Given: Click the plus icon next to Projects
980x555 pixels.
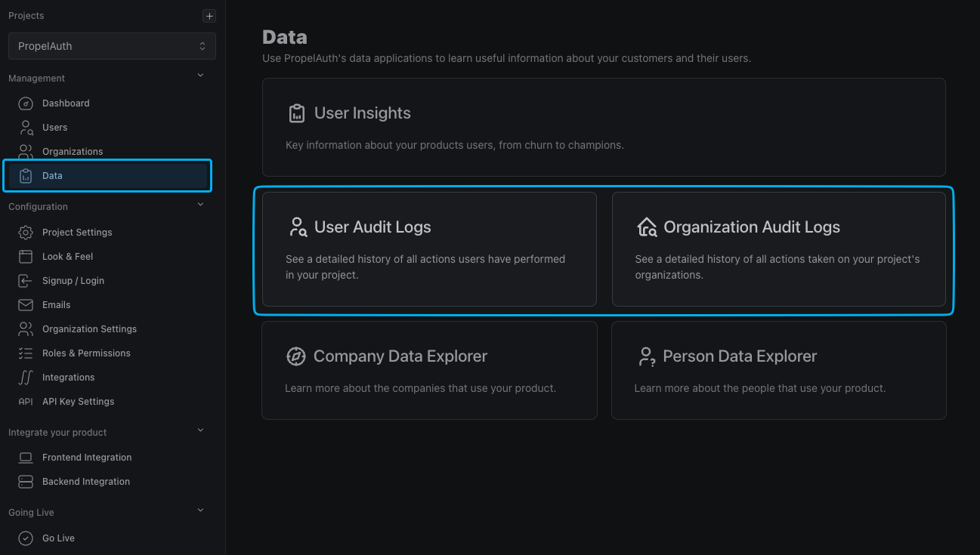Looking at the screenshot, I should (209, 16).
